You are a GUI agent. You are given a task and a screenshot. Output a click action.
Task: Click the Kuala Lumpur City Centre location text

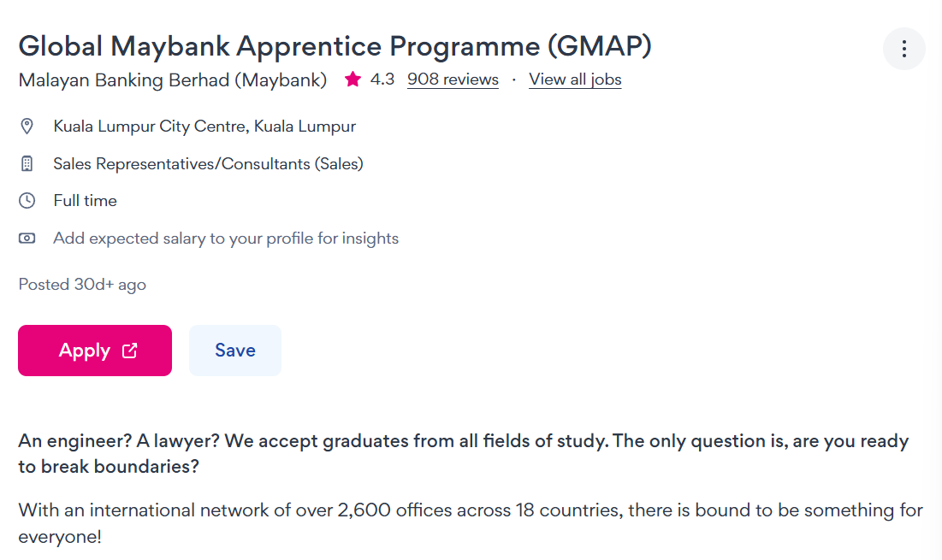click(204, 126)
